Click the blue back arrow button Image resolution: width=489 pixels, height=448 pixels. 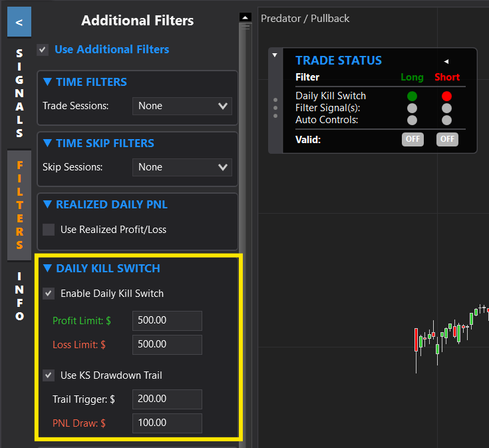(19, 22)
